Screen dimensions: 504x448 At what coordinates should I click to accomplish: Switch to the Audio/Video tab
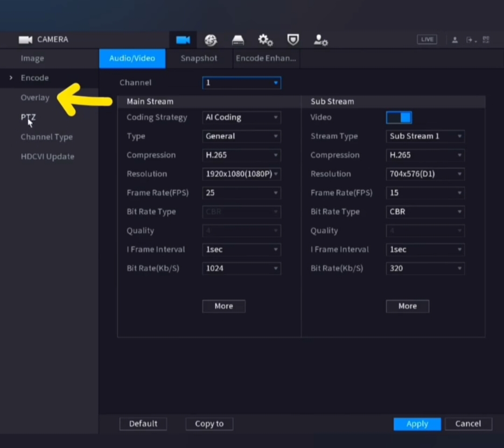click(x=133, y=58)
